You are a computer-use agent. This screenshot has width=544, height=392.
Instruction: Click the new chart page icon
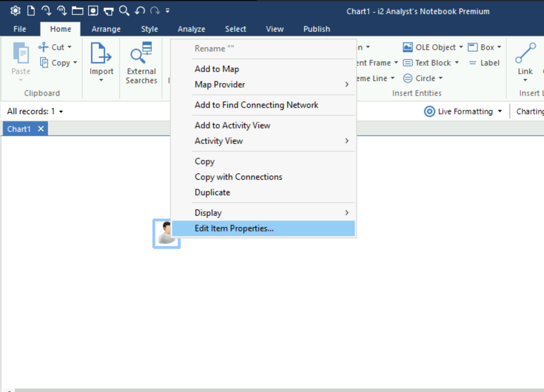[31, 11]
